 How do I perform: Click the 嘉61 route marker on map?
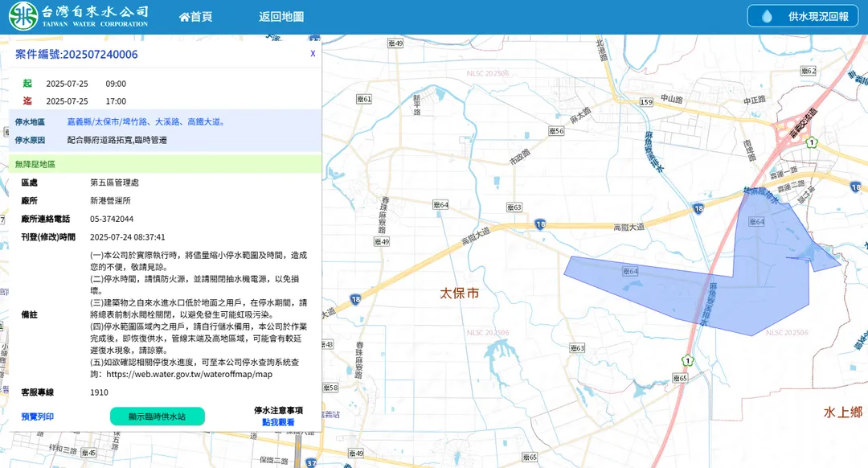coord(364,99)
